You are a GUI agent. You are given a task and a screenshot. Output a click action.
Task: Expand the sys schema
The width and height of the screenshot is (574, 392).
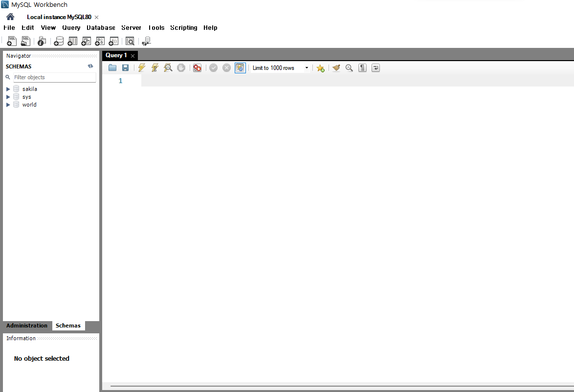(x=8, y=97)
